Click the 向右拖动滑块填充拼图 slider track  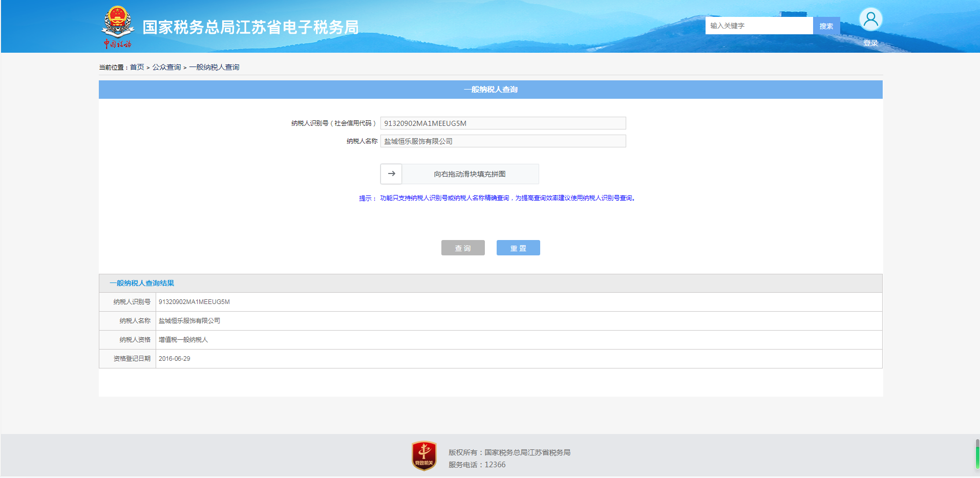(x=470, y=174)
